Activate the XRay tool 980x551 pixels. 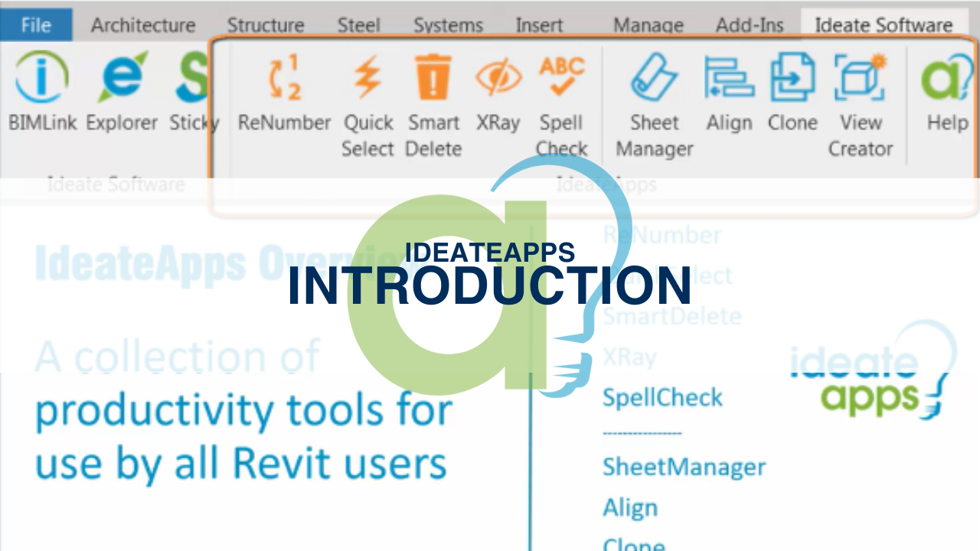pos(498,94)
